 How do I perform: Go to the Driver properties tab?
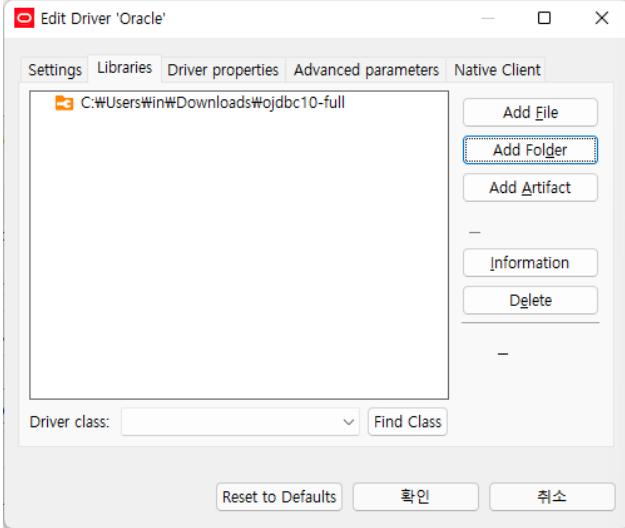[x=223, y=70]
